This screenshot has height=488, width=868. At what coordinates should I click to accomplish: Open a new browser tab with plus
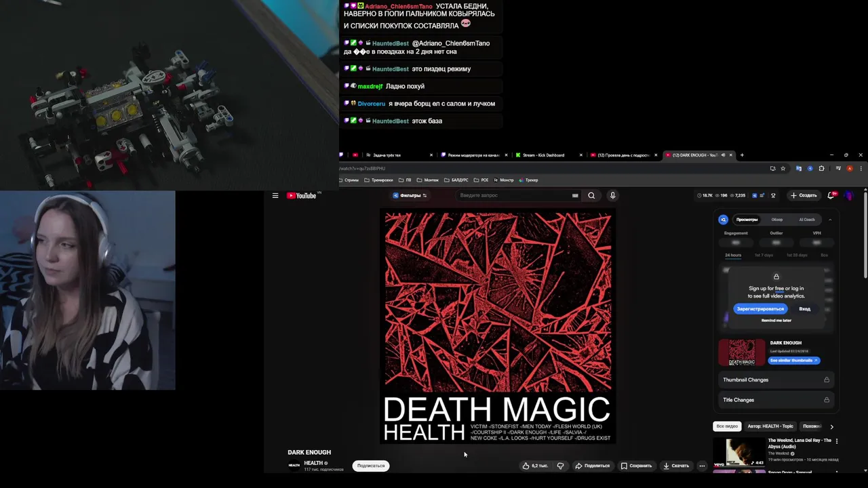click(742, 155)
